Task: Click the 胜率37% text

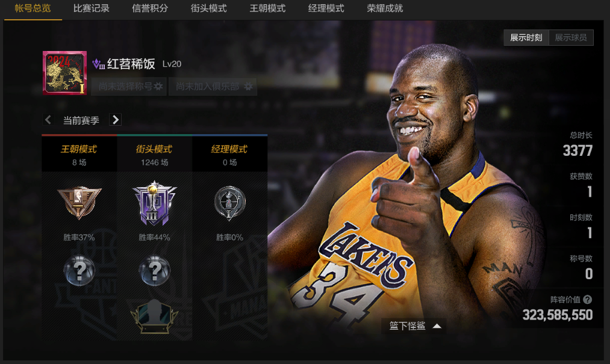Action: (79, 237)
